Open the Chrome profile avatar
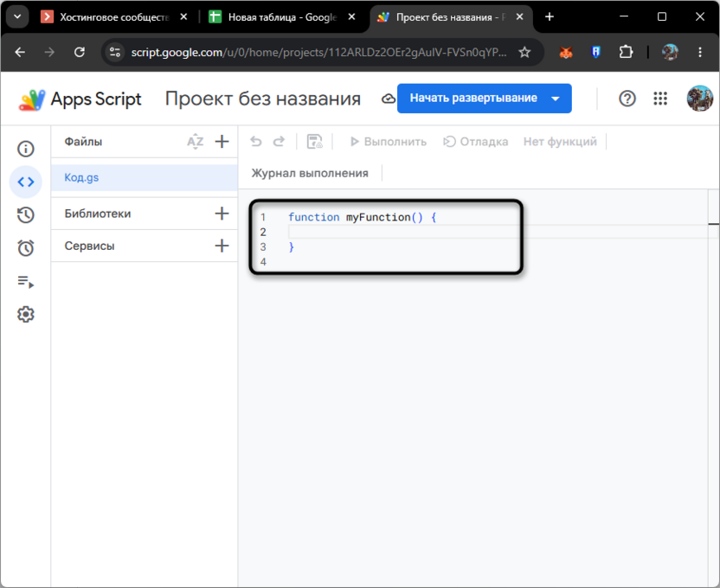The width and height of the screenshot is (720, 588). coord(670,52)
